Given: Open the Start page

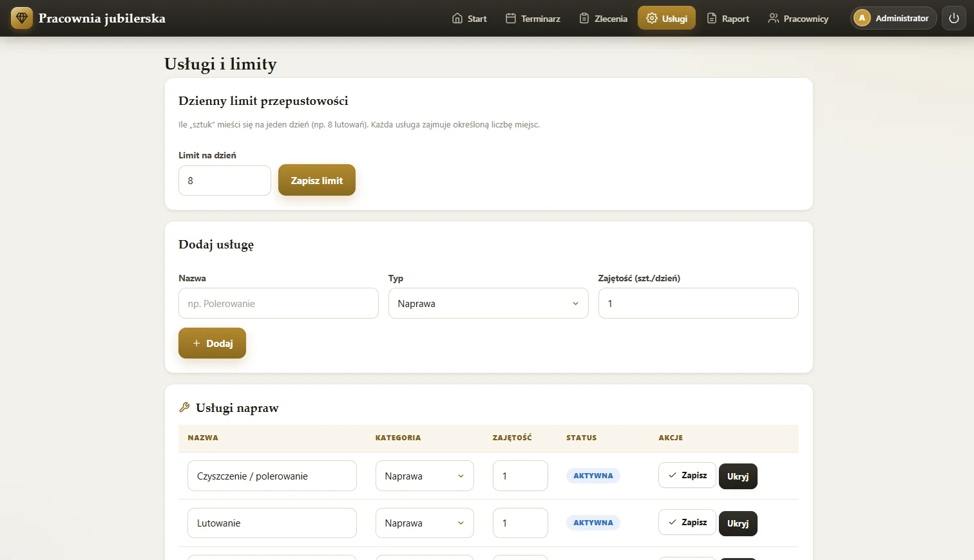Looking at the screenshot, I should click(469, 18).
